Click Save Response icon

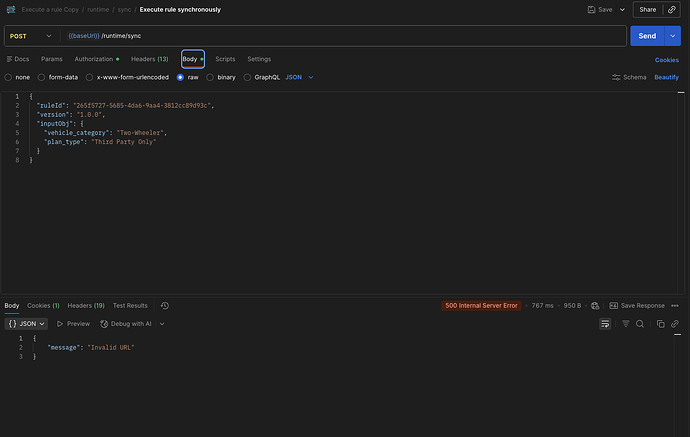pyautogui.click(x=613, y=305)
